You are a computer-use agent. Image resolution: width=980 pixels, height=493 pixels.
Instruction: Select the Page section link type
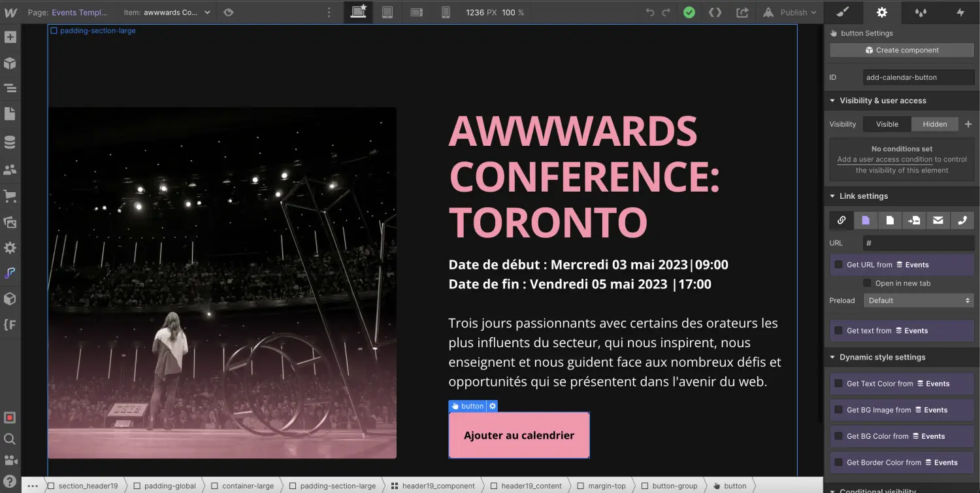click(913, 220)
